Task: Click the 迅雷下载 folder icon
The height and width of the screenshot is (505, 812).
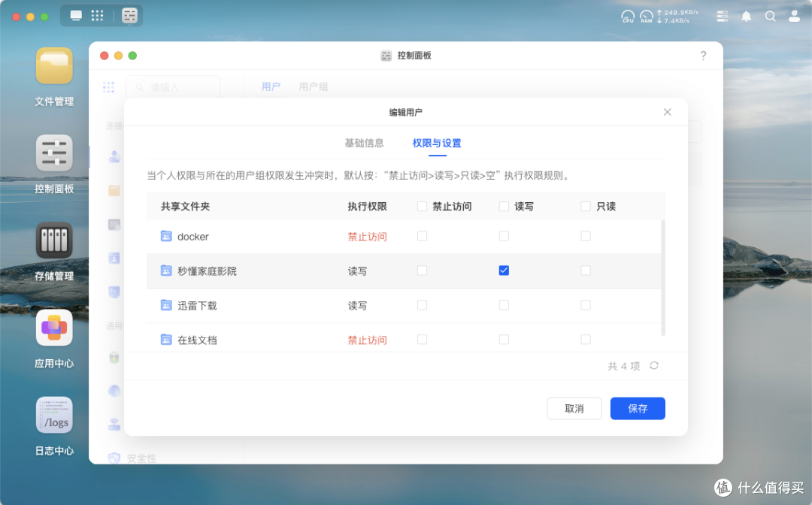Action: coord(166,305)
